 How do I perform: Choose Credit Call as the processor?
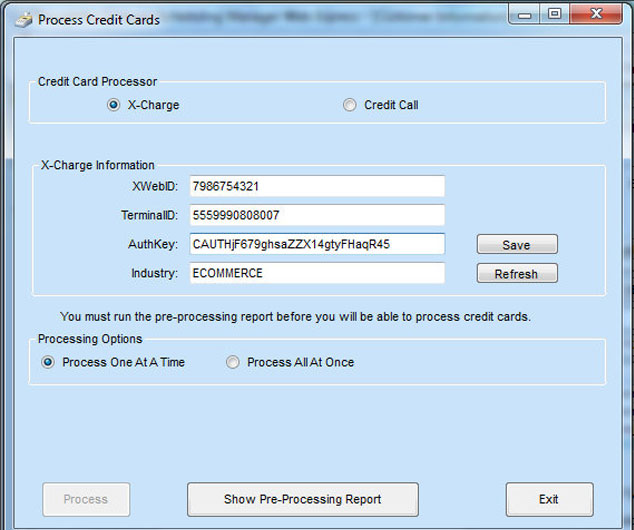click(x=349, y=105)
